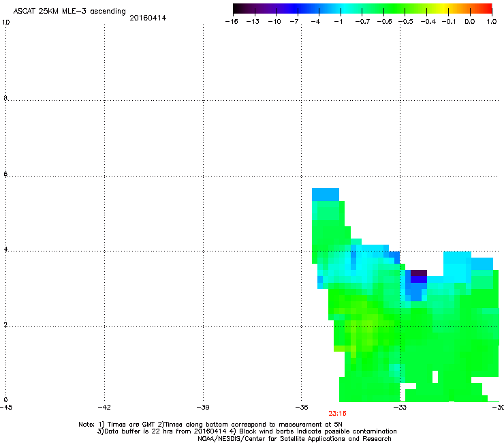Screen dimensions: 504x443
Task: Click the red time label 23:18
Action: click(337, 414)
